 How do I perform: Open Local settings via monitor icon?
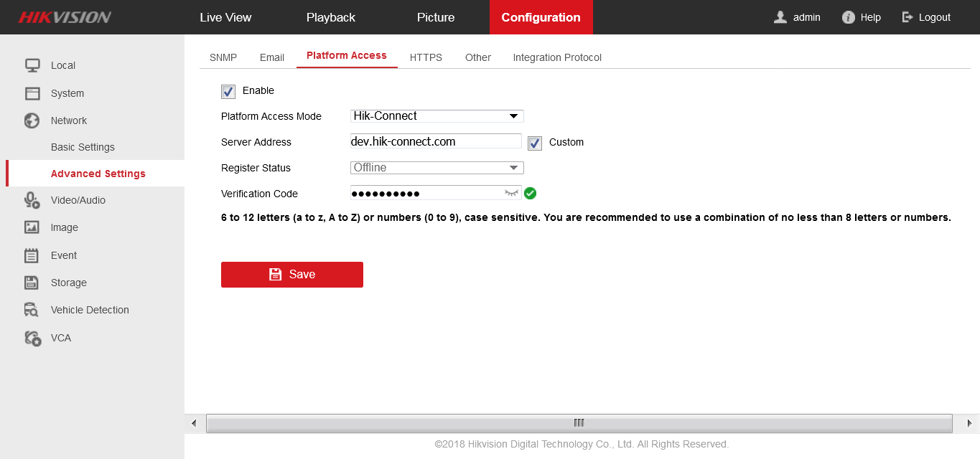32,65
